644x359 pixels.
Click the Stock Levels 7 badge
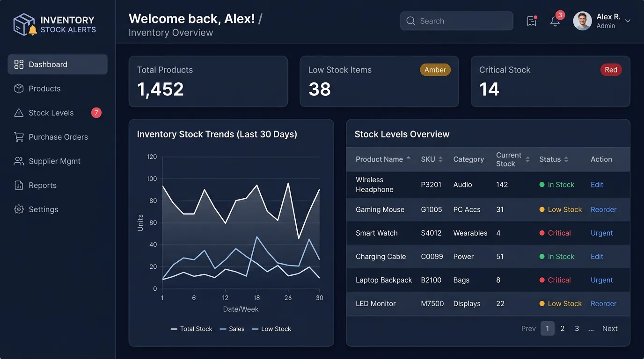96,113
